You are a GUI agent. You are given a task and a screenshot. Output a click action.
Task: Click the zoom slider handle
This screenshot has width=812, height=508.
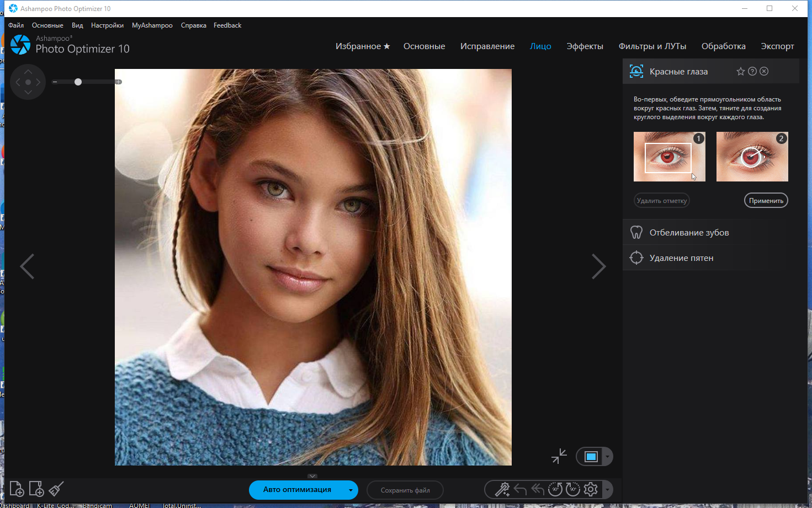tap(78, 82)
